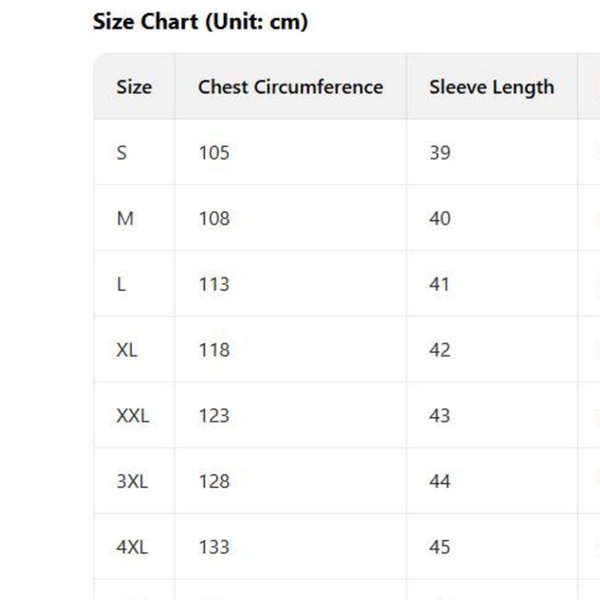Select sleeve length value 45
The image size is (600, 600).
coord(440,547)
